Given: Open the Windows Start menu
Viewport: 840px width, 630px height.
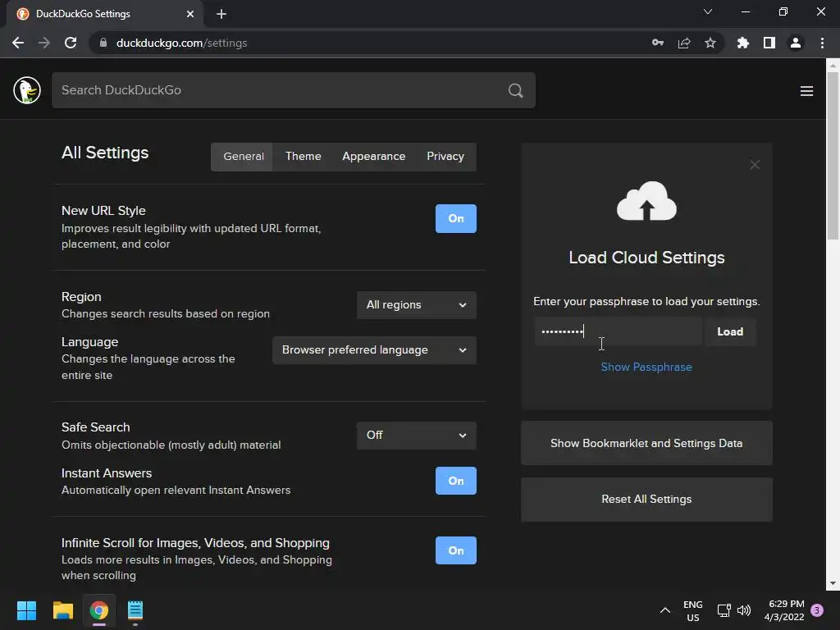Looking at the screenshot, I should pos(26,610).
